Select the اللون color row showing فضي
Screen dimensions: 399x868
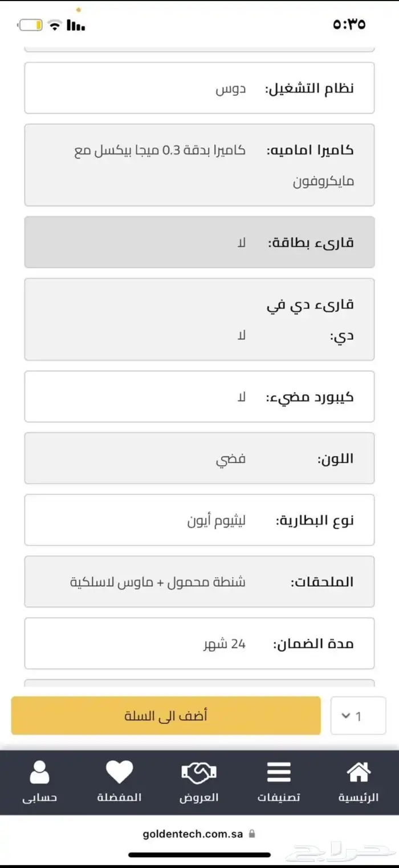coord(199,458)
